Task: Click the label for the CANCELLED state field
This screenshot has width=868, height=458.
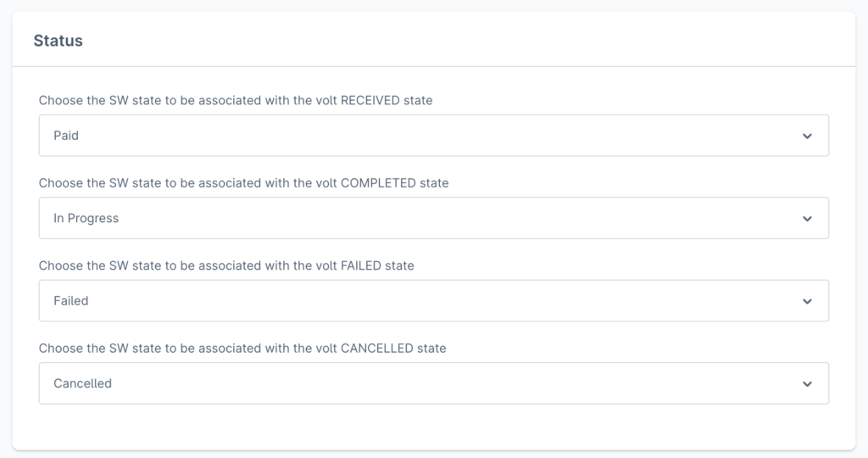Action: [x=242, y=349]
